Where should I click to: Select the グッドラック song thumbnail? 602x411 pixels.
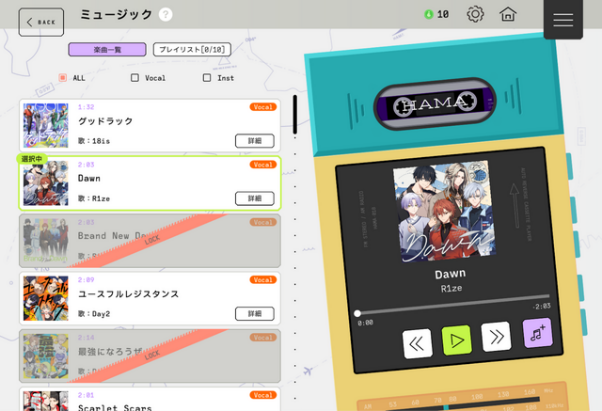46,125
